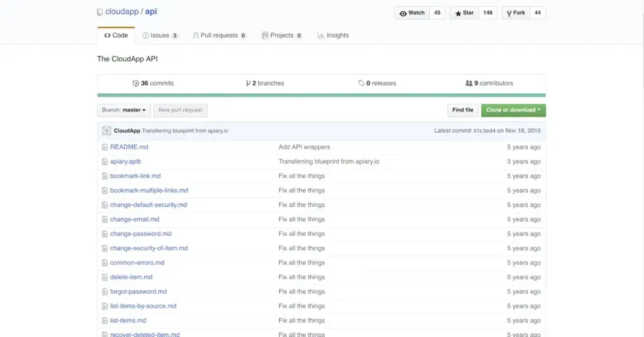Expand the Clone or download menu

513,110
